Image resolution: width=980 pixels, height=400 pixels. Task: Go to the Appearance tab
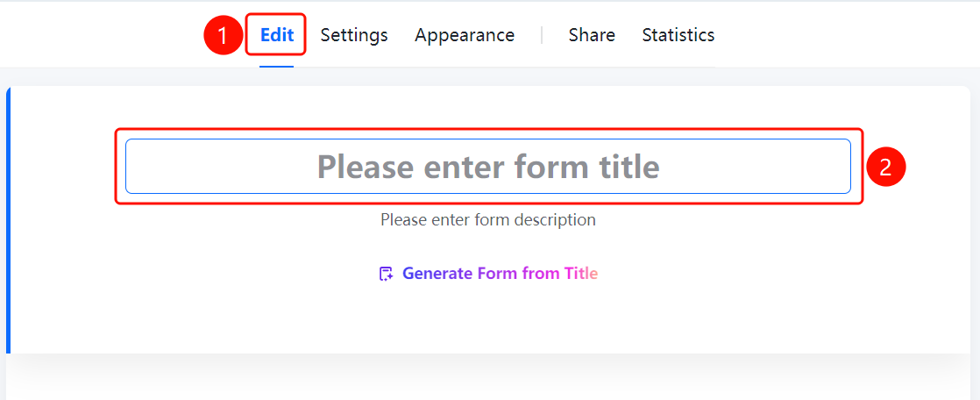pos(465,35)
